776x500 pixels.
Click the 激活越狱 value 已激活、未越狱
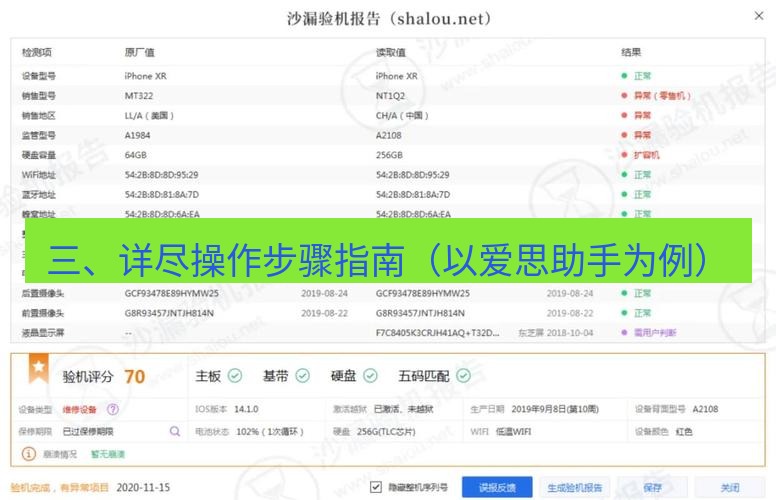coord(403,409)
